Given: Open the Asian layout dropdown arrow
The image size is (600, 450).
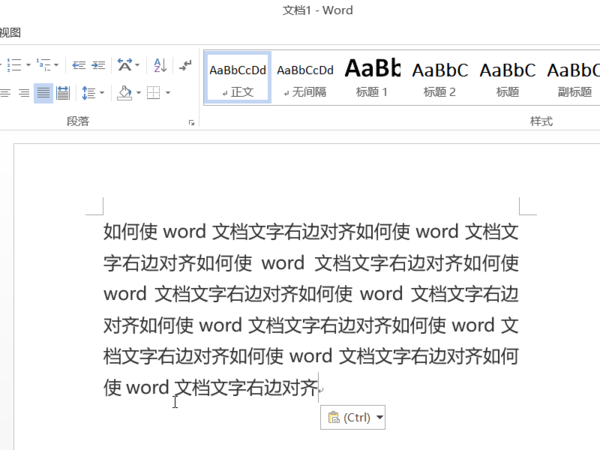Looking at the screenshot, I should point(137,65).
